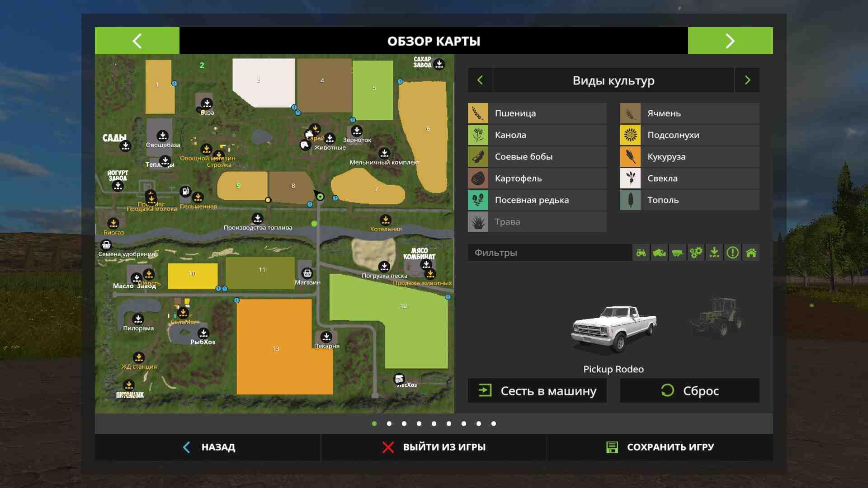Go to previous menu page with left arrow
Screen dimensions: 868x488
137,41
